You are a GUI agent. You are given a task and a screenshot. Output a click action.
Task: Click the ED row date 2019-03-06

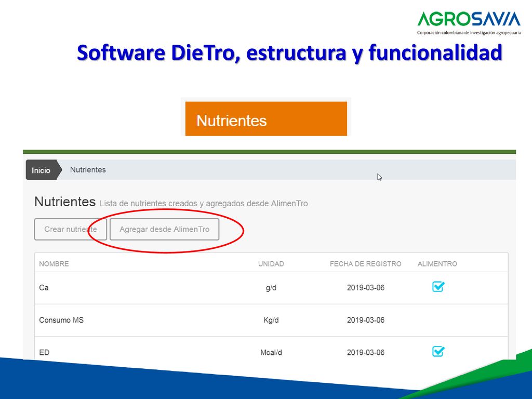[x=365, y=353]
